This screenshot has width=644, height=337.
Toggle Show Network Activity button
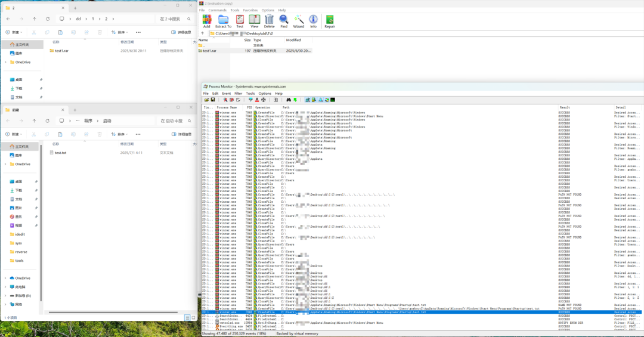320,100
